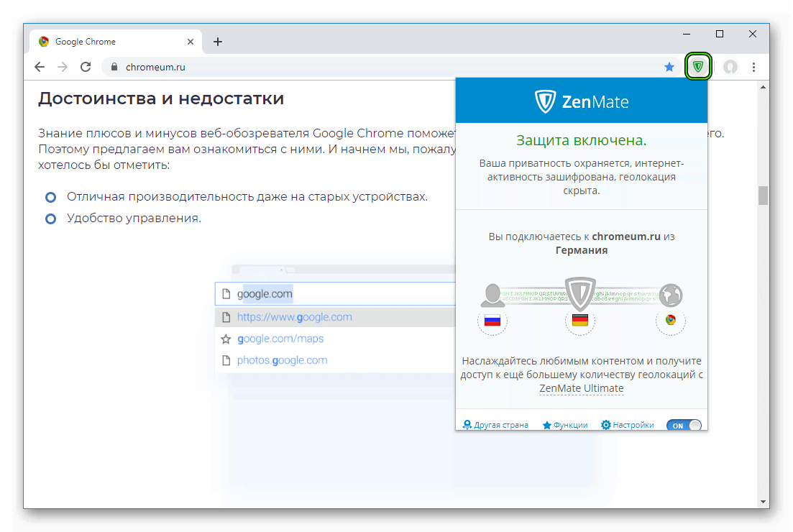Click the text Удобство управления
The image size is (793, 532).
[x=134, y=218]
